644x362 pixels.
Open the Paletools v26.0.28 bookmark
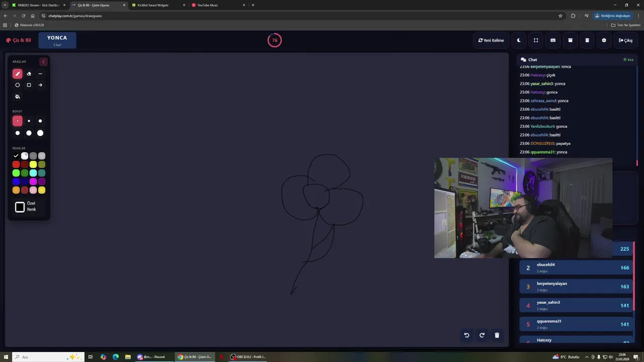(x=29, y=25)
